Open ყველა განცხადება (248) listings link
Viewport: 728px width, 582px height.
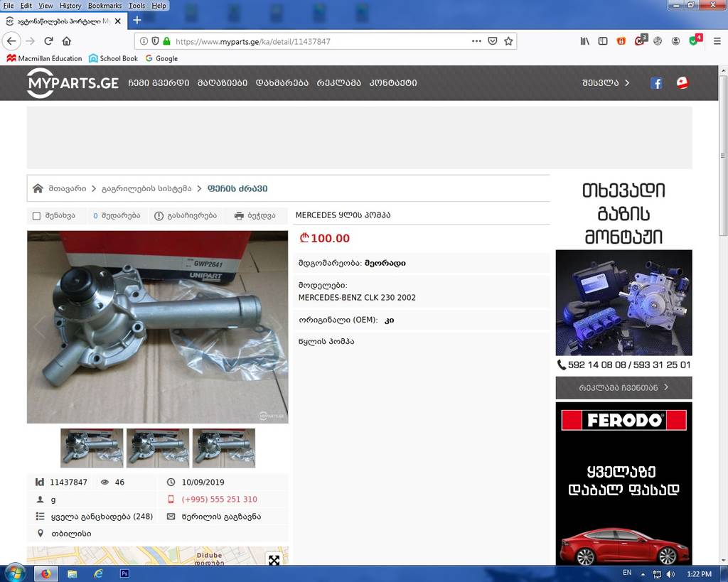102,517
